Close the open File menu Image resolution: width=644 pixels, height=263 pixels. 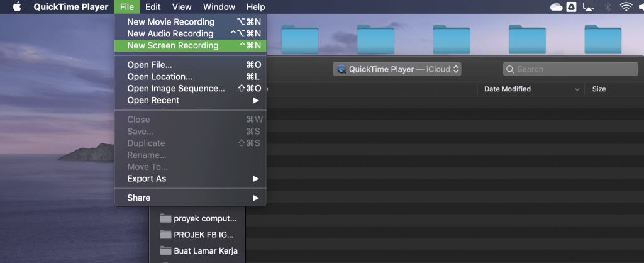pyautogui.click(x=127, y=7)
